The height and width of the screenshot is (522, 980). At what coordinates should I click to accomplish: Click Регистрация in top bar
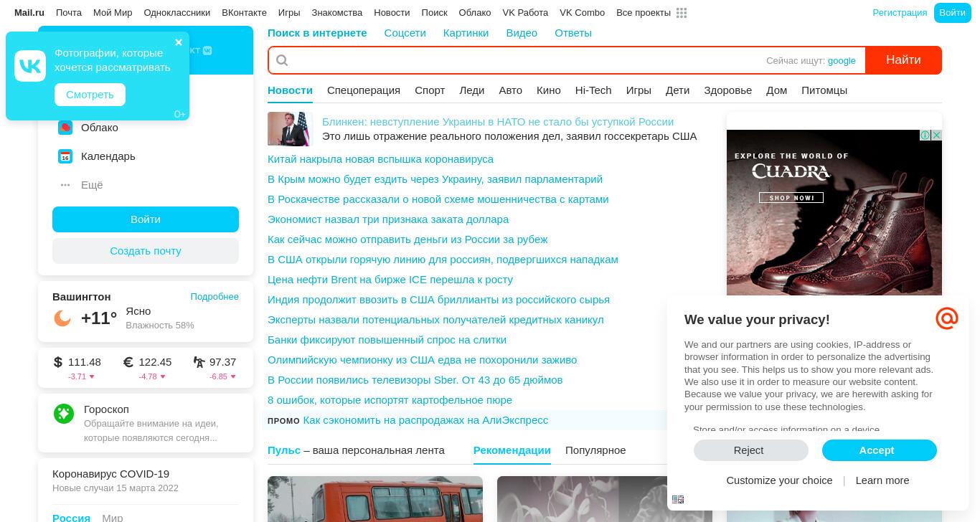point(900,13)
